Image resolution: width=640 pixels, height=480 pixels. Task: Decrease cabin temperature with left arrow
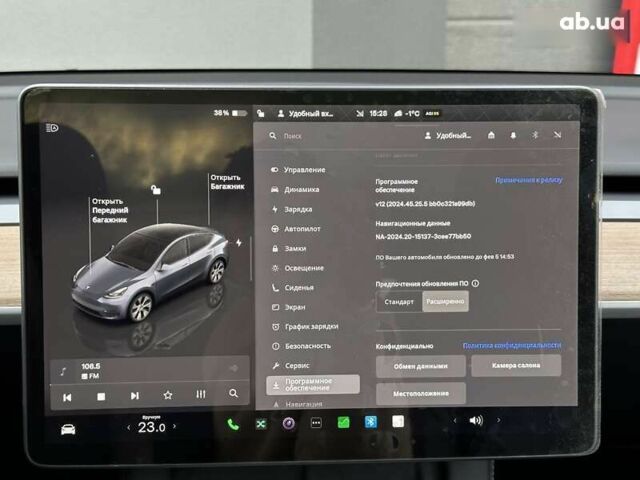point(129,427)
